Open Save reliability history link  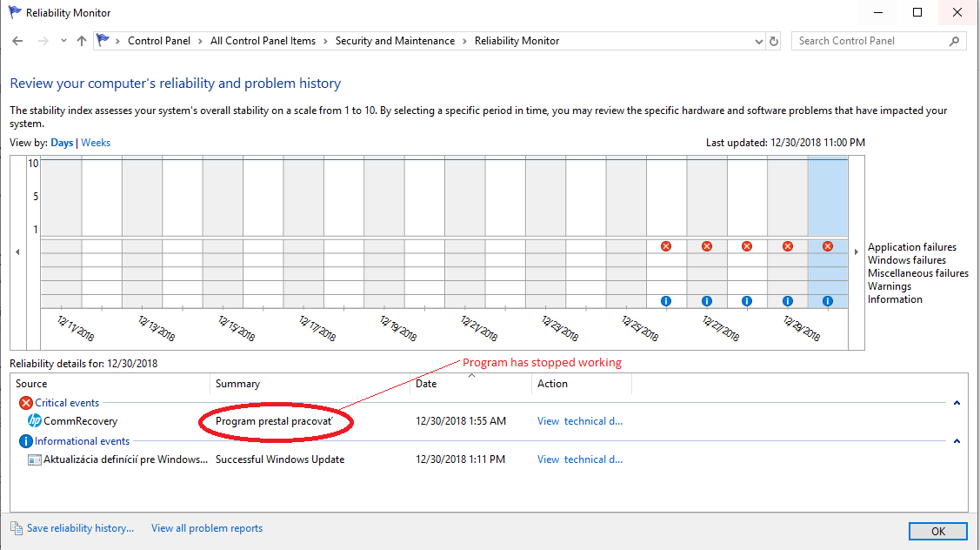point(80,528)
